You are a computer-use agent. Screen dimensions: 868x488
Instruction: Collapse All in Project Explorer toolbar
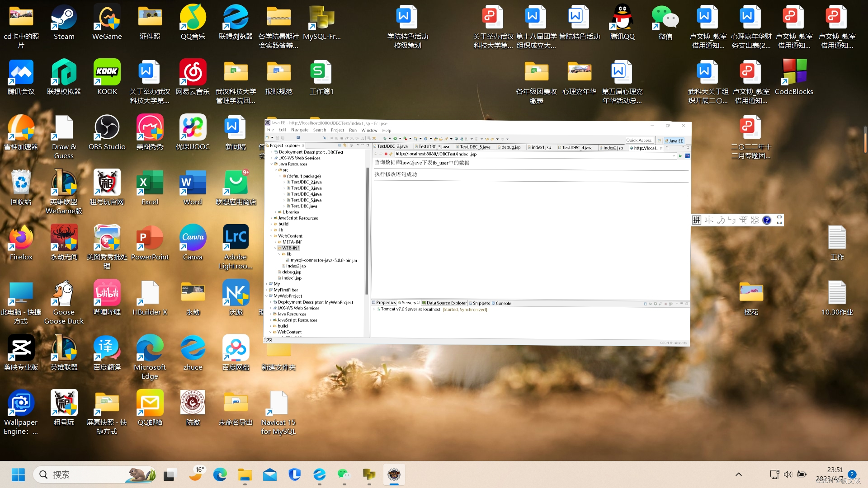pyautogui.click(x=340, y=145)
